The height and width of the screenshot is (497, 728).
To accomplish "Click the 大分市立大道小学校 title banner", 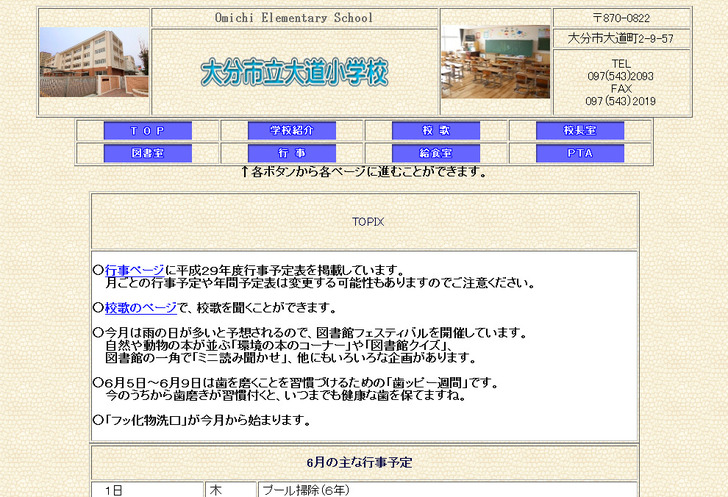I will coord(294,73).
